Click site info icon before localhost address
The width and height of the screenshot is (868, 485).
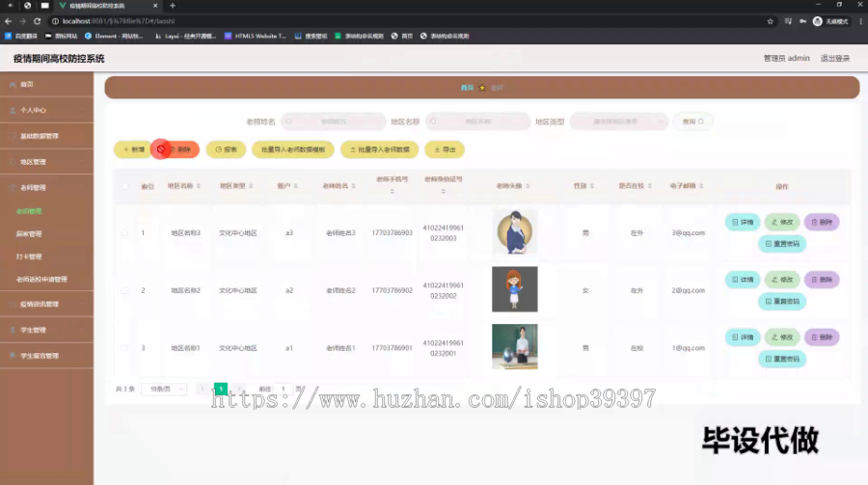55,21
